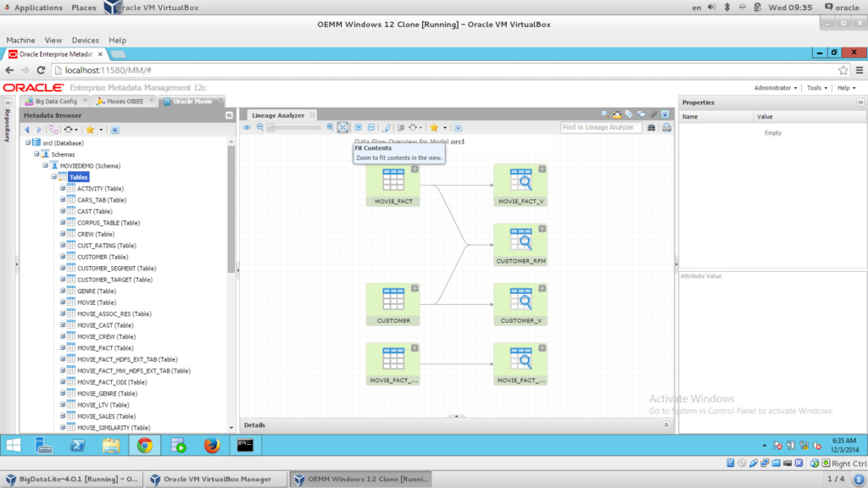Zoom in using the magnifier plus icon
868x488 pixels.
[x=330, y=127]
